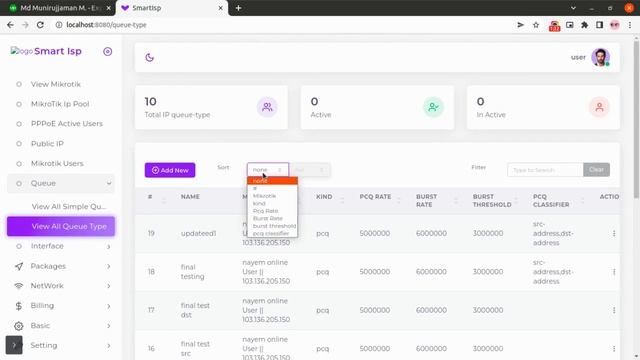Screen dimensions: 640x360
Task: Open actions menu for final test dst row
Action: (x=614, y=310)
